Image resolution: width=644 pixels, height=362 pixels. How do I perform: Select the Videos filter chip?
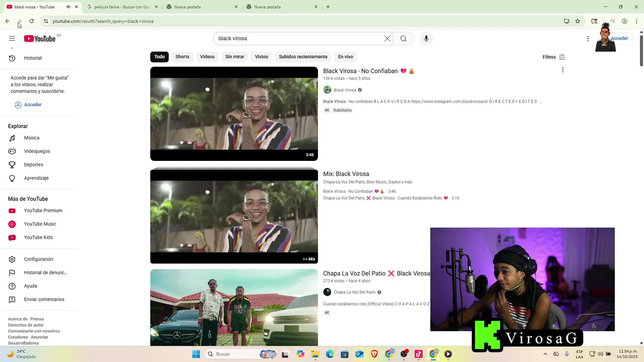click(207, 57)
